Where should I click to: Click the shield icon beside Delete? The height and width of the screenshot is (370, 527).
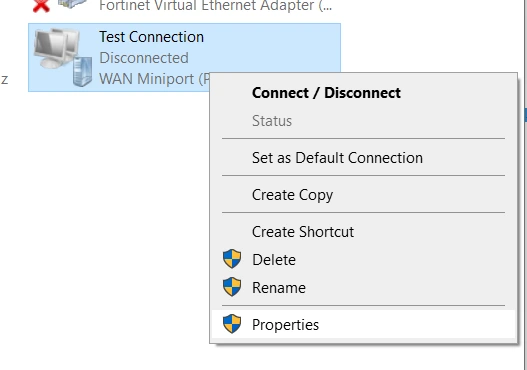[x=232, y=259]
